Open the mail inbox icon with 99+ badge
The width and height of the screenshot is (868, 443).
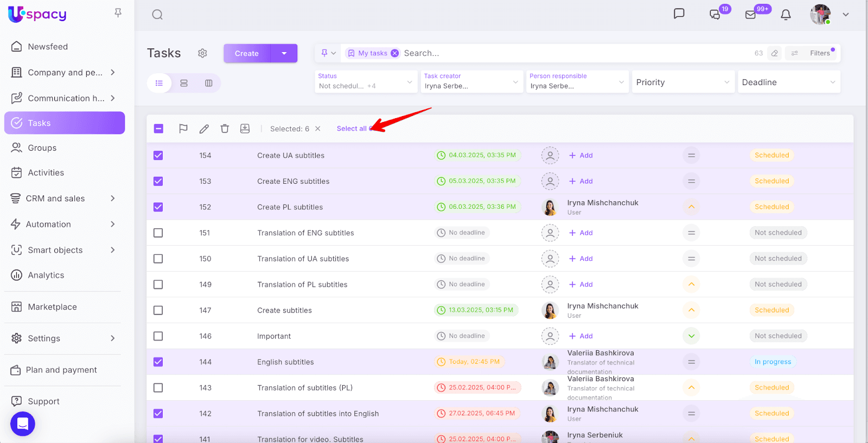pyautogui.click(x=751, y=15)
